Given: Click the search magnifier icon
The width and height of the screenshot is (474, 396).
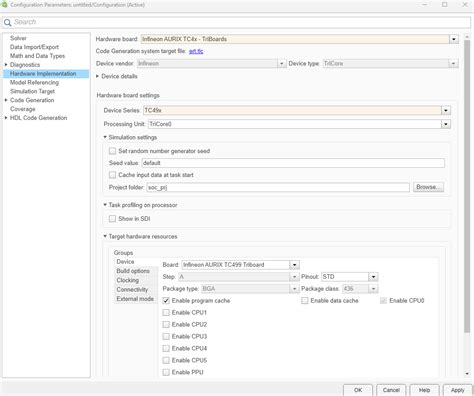Looking at the screenshot, I should (x=7, y=22).
